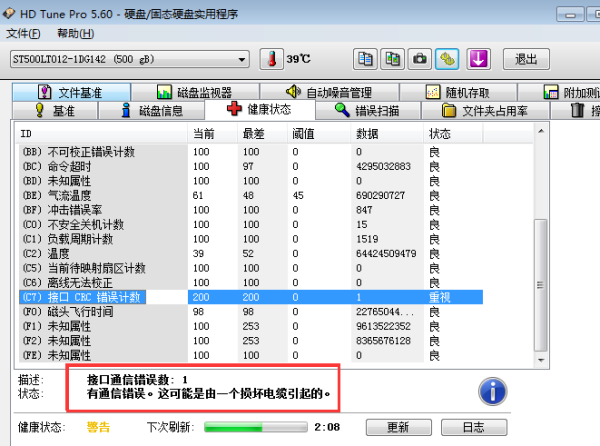Click the next refresh progress bar

(x=256, y=427)
